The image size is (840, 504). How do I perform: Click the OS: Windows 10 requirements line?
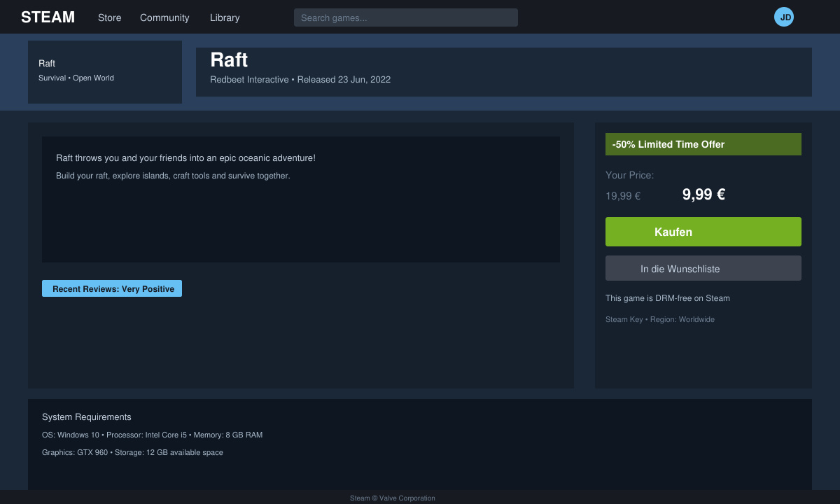[153, 435]
